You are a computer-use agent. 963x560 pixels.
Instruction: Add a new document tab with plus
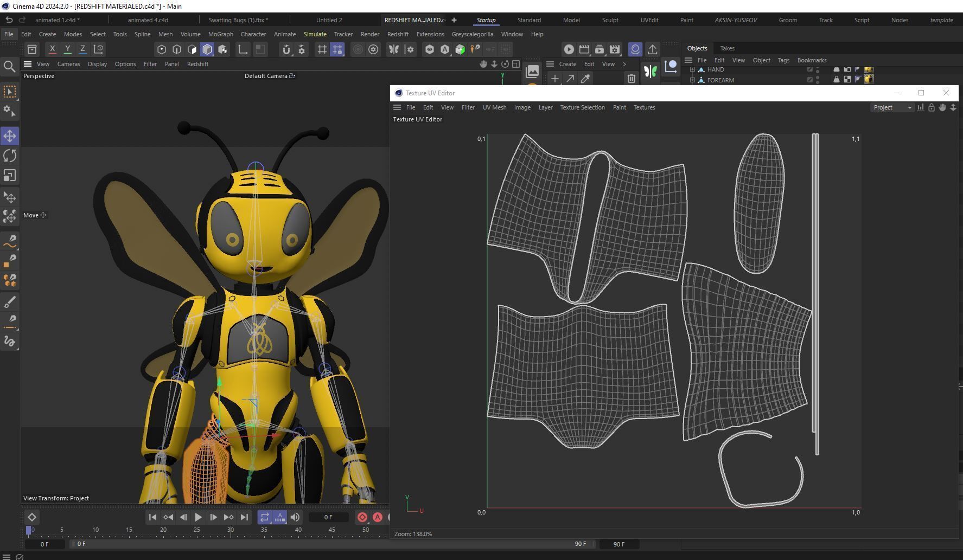pos(454,20)
